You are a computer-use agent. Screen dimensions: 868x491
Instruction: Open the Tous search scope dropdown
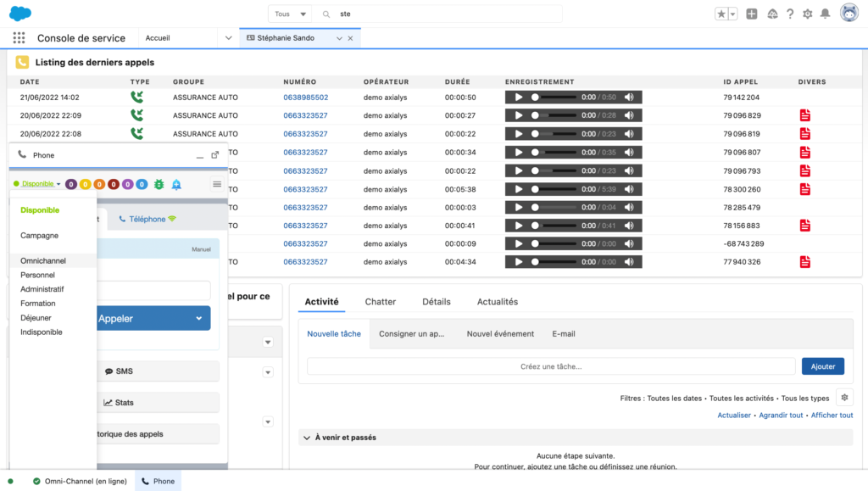coord(290,14)
